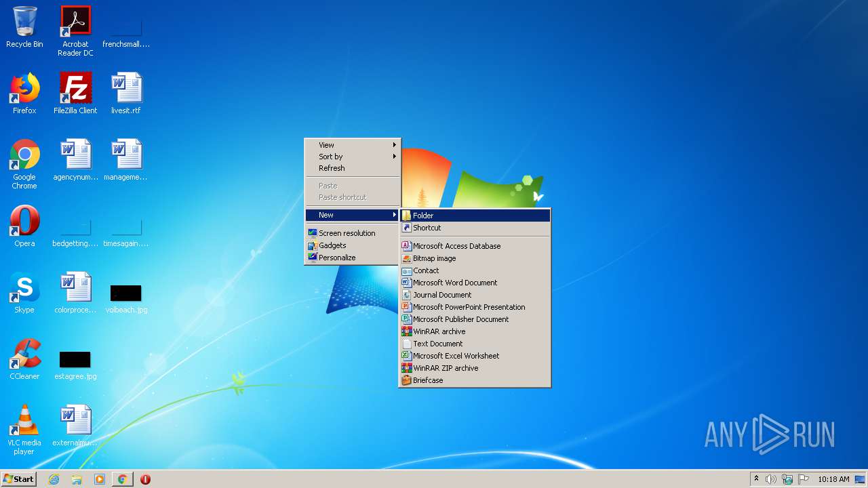
Task: Select the CCleaner desktop shortcut
Action: pyautogui.click(x=24, y=359)
